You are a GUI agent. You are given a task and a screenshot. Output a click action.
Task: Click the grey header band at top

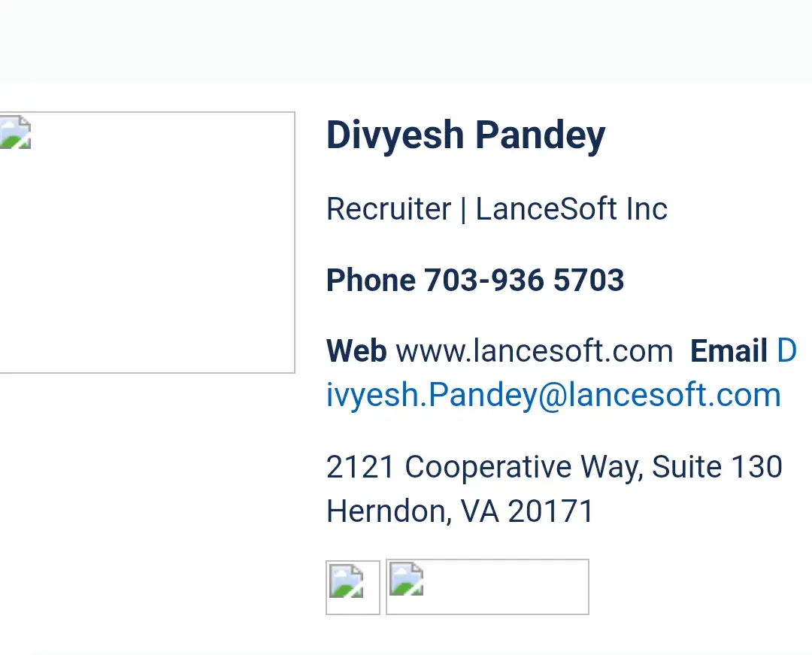[406, 41]
